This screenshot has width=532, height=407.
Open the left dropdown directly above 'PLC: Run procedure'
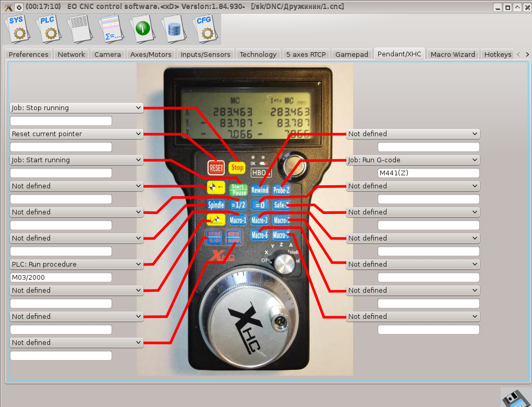tap(76, 238)
